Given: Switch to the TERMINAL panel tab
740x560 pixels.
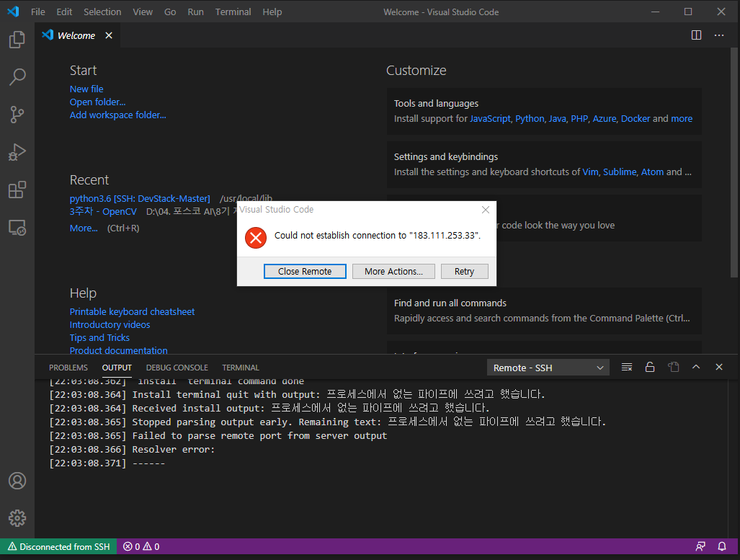Looking at the screenshot, I should 241,368.
